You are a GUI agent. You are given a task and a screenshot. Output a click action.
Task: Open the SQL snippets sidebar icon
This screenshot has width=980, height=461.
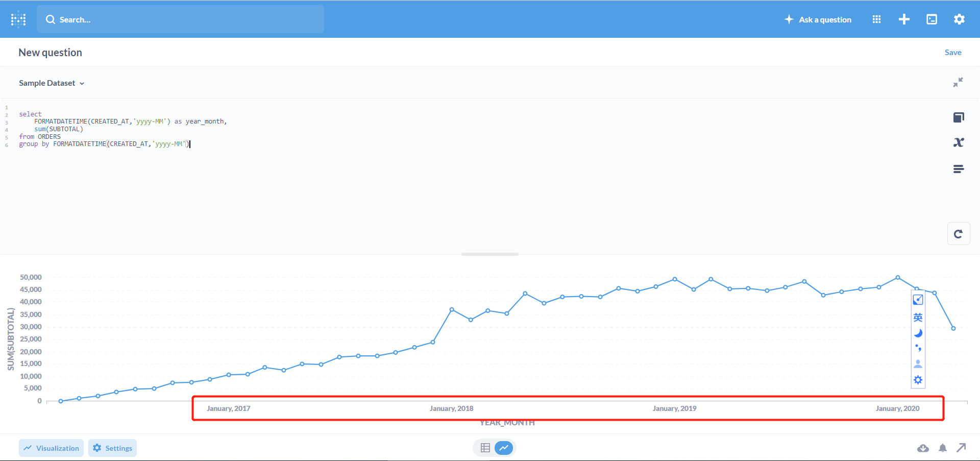(x=959, y=168)
